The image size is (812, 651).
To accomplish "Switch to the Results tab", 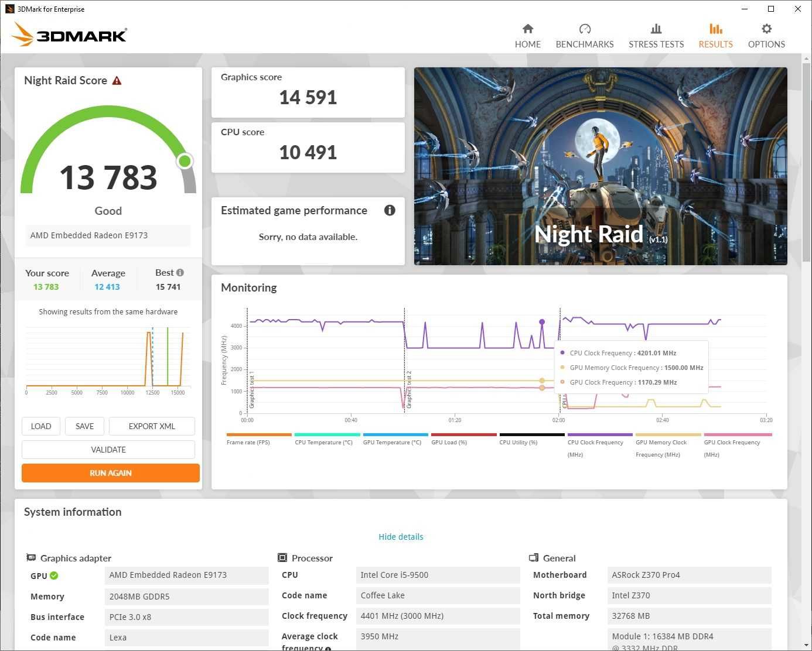I will pyautogui.click(x=715, y=36).
